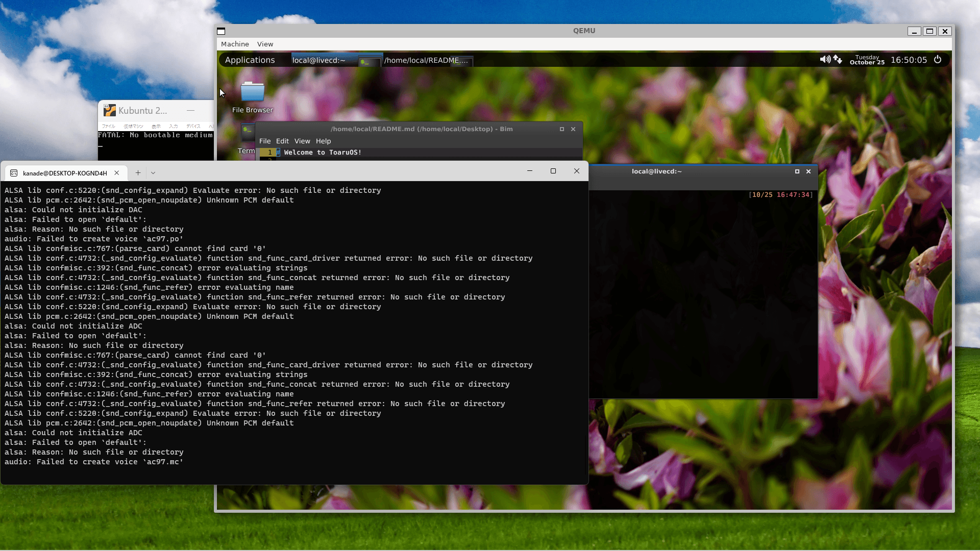Open the Help menu in Bim
Screen dimensions: 980x551
tap(323, 141)
